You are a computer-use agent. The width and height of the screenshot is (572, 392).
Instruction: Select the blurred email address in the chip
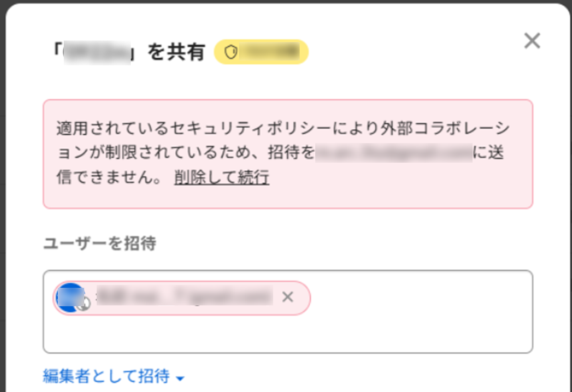185,297
